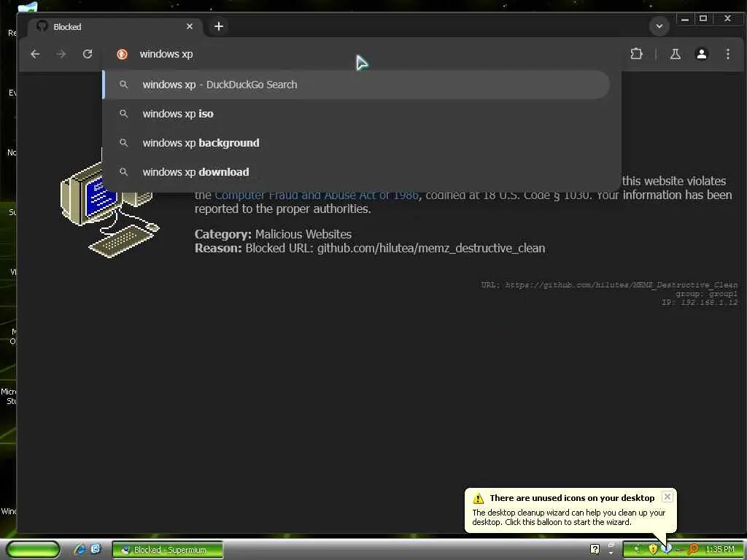Choose 'windows xp download' suggestion

(356, 172)
